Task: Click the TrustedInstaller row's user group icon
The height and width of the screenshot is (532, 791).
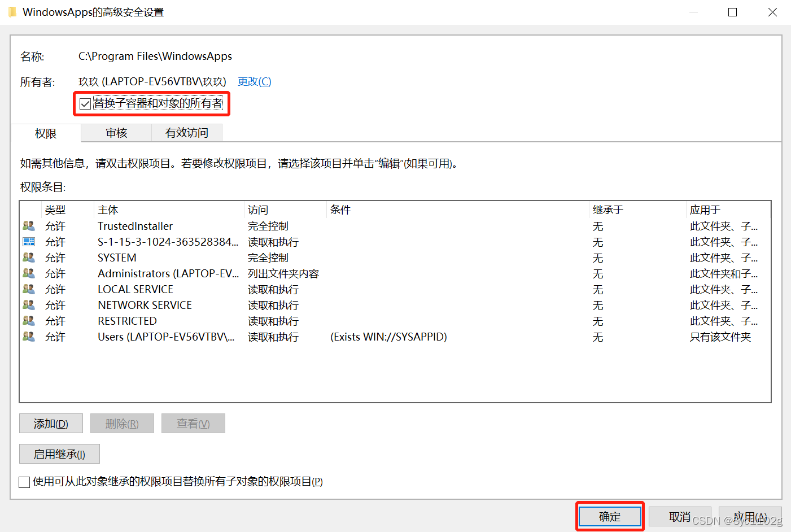Action: coord(29,226)
